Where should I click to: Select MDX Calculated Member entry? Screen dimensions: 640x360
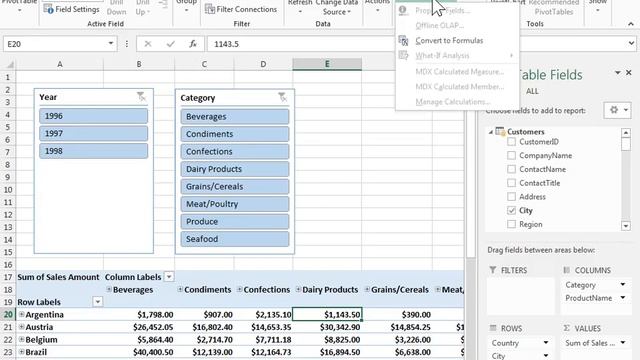(x=460, y=87)
